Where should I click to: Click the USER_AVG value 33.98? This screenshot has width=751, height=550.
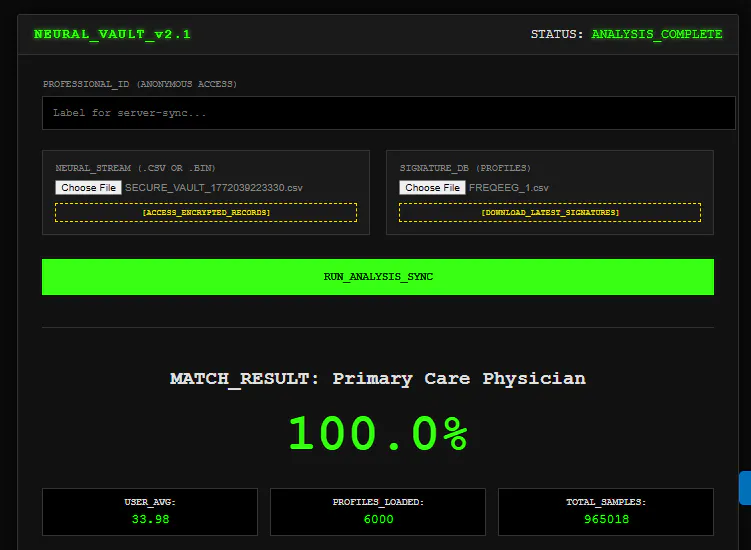(x=150, y=519)
